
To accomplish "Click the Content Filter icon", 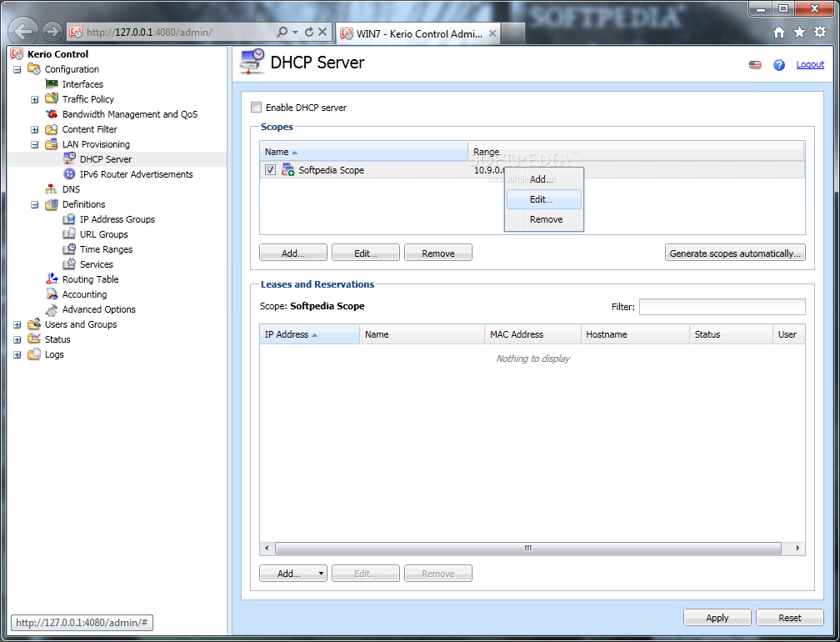I will click(x=52, y=129).
